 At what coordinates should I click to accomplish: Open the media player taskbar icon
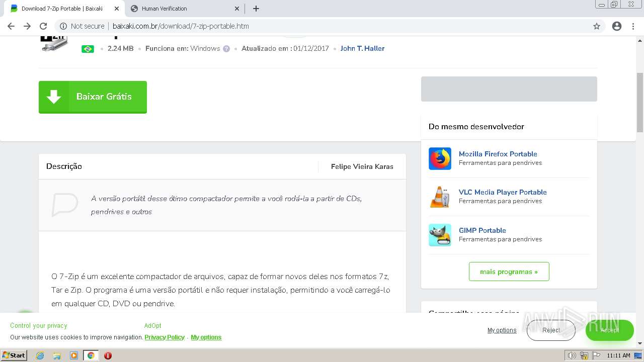click(74, 355)
